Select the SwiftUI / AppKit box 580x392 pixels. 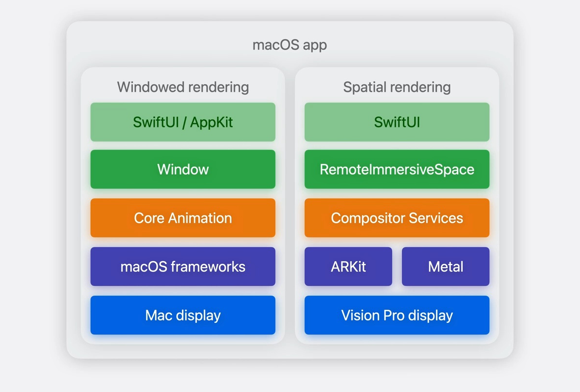182,122
